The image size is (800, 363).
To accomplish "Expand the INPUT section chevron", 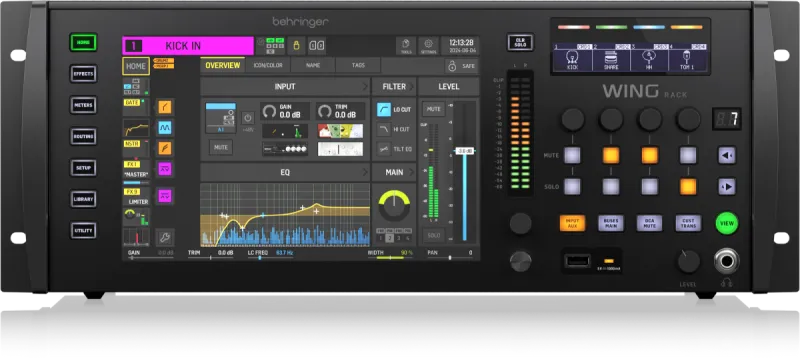I will (x=365, y=87).
